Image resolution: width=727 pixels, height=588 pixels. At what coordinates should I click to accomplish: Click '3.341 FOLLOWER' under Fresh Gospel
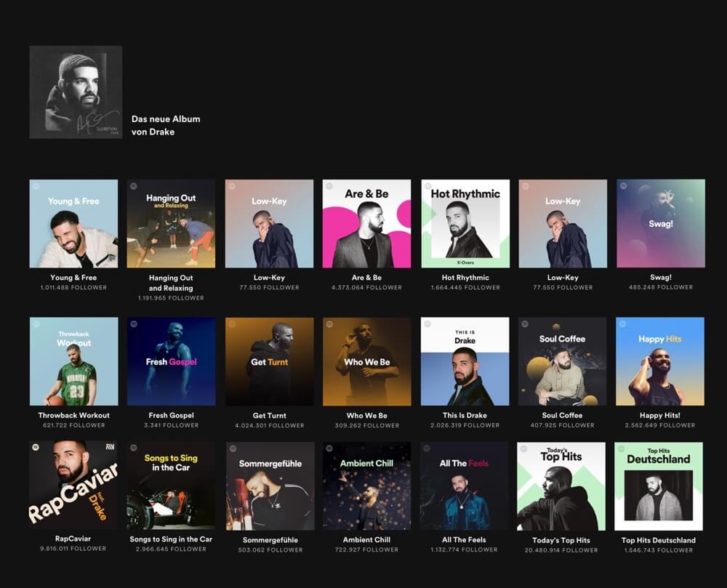[172, 425]
